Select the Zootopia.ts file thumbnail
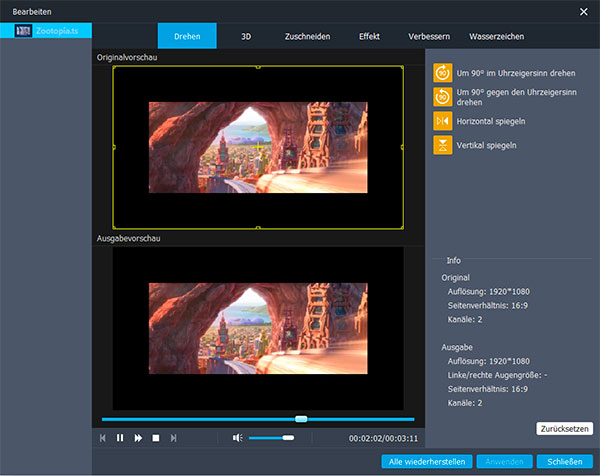600x476 pixels. [x=23, y=31]
